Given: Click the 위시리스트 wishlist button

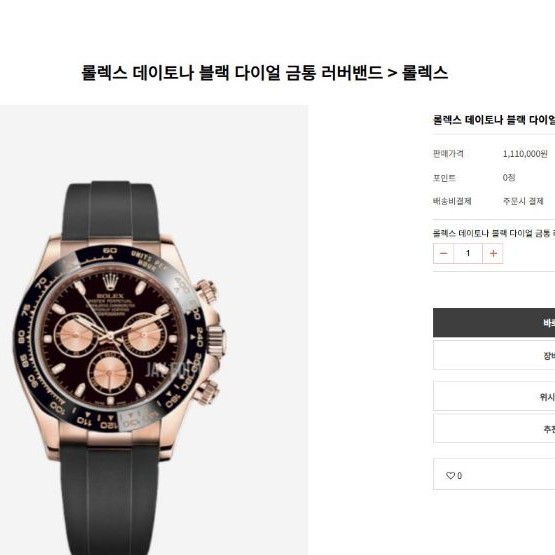Looking at the screenshot, I should pyautogui.click(x=494, y=396).
